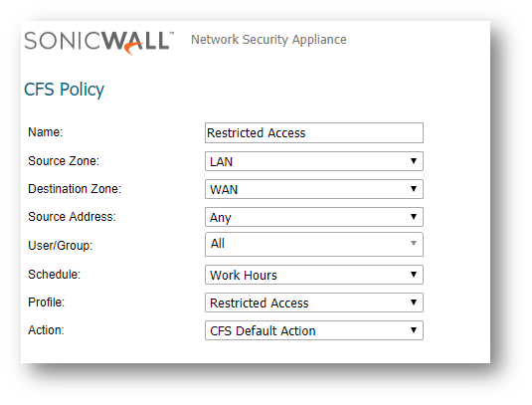Click the grayed User/Group dropdown arrow
The width and height of the screenshot is (532, 405).
tap(414, 243)
